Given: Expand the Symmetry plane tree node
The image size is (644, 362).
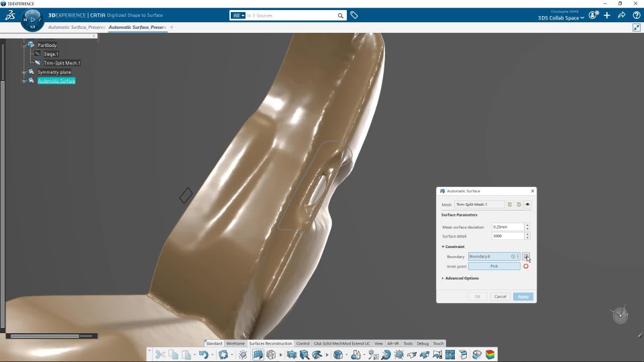Looking at the screenshot, I should coord(24,72).
